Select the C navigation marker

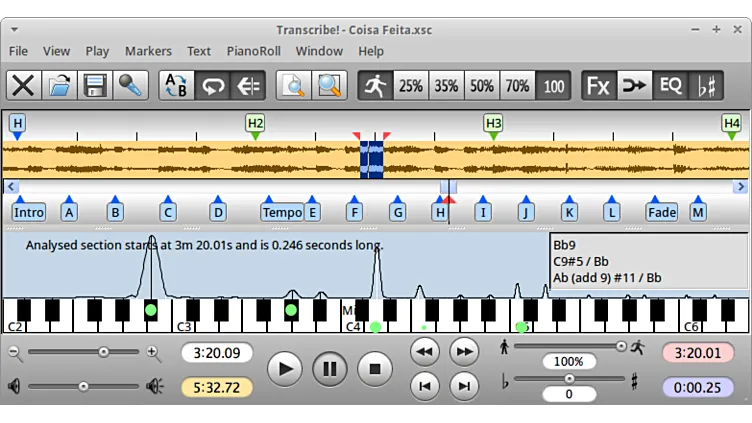pyautogui.click(x=168, y=212)
